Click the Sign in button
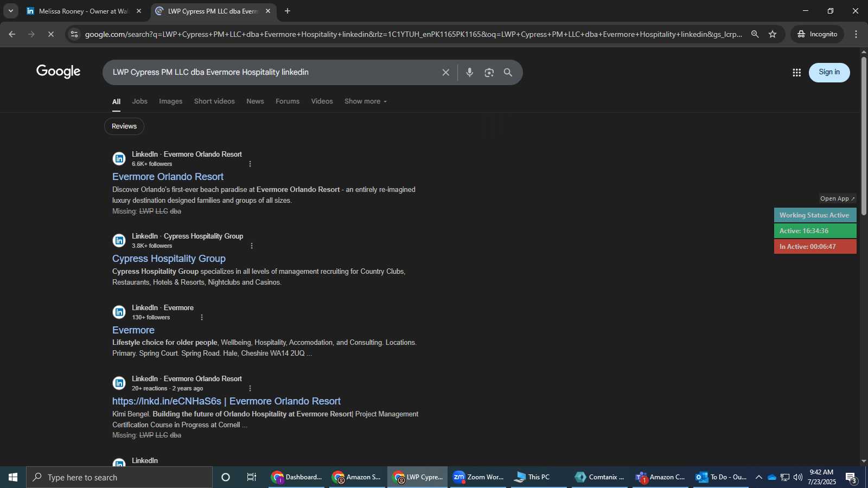 click(829, 72)
